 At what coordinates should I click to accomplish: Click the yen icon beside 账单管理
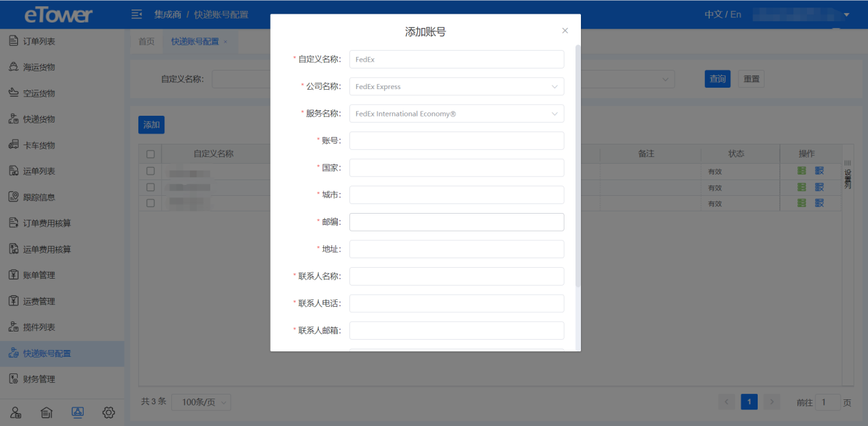pos(13,275)
